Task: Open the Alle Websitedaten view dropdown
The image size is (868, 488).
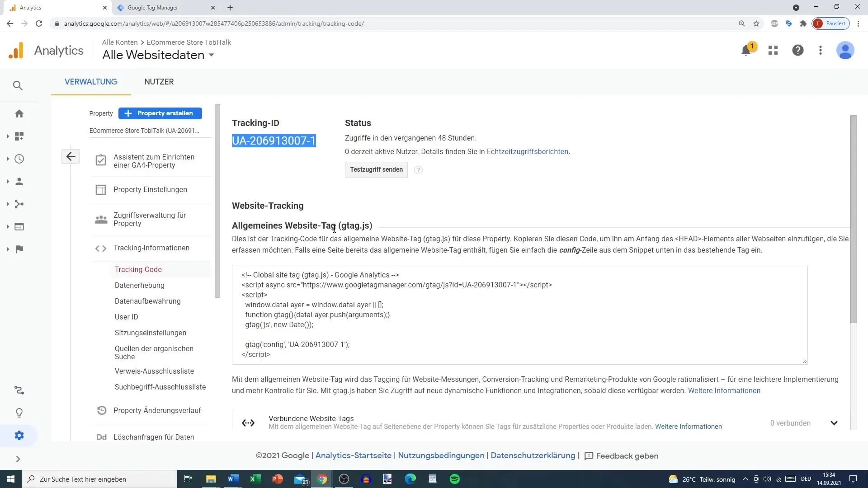Action: tap(158, 55)
